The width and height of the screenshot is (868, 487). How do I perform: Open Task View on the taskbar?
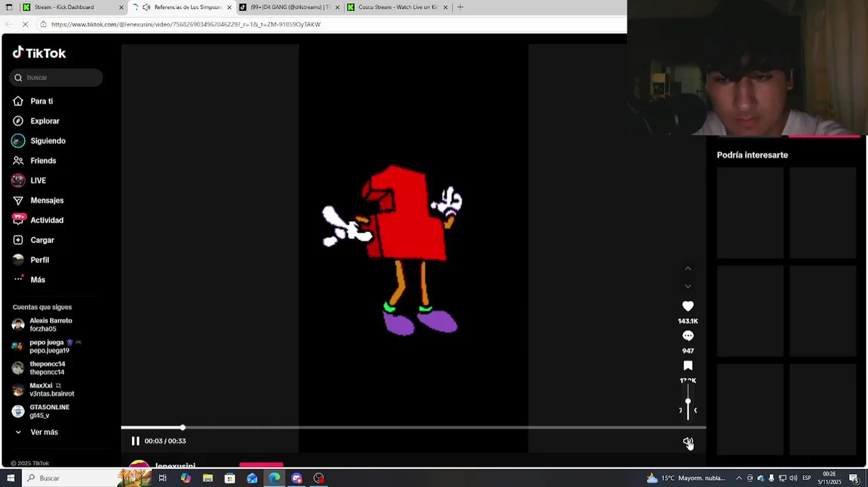coord(162,478)
